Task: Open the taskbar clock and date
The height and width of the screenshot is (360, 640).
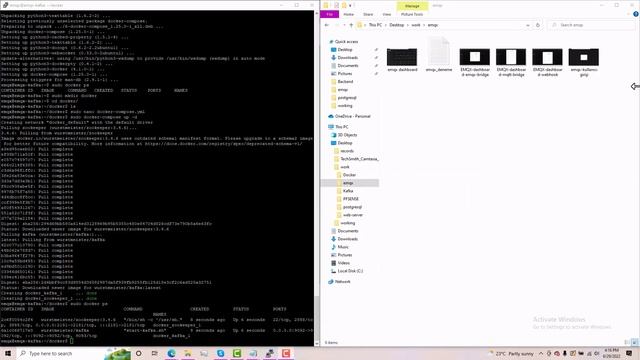Action: click(x=611, y=353)
